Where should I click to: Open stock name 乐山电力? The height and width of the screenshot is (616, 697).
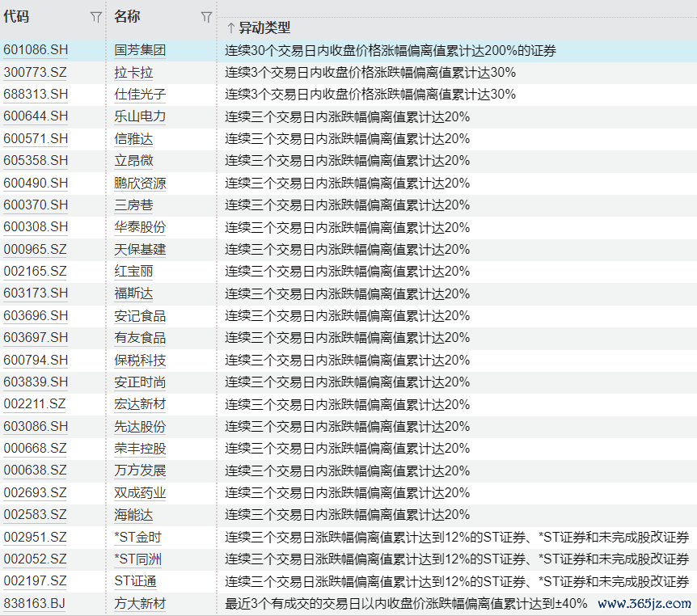[140, 116]
